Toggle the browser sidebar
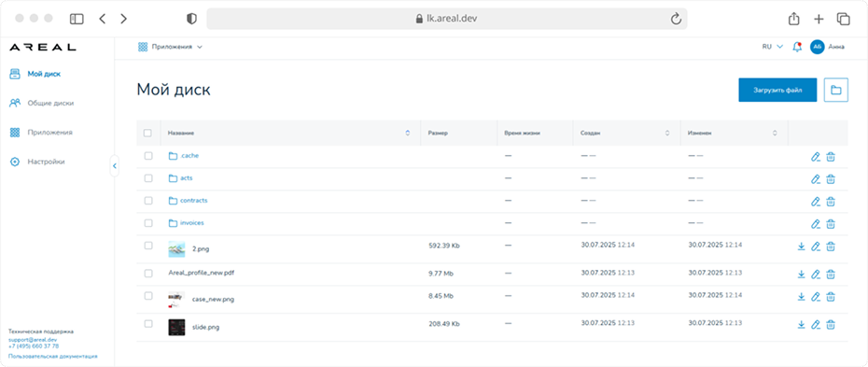Image resolution: width=868 pixels, height=367 pixels. (77, 19)
